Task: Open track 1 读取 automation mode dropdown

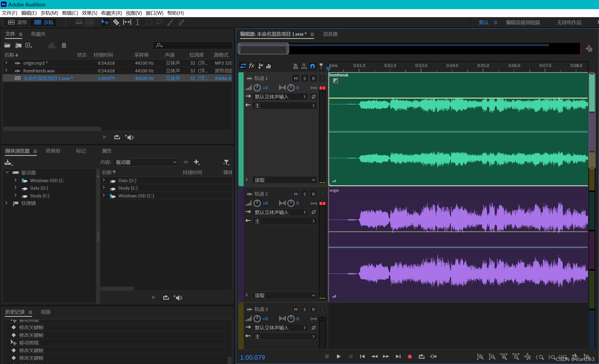Action: click(x=284, y=180)
